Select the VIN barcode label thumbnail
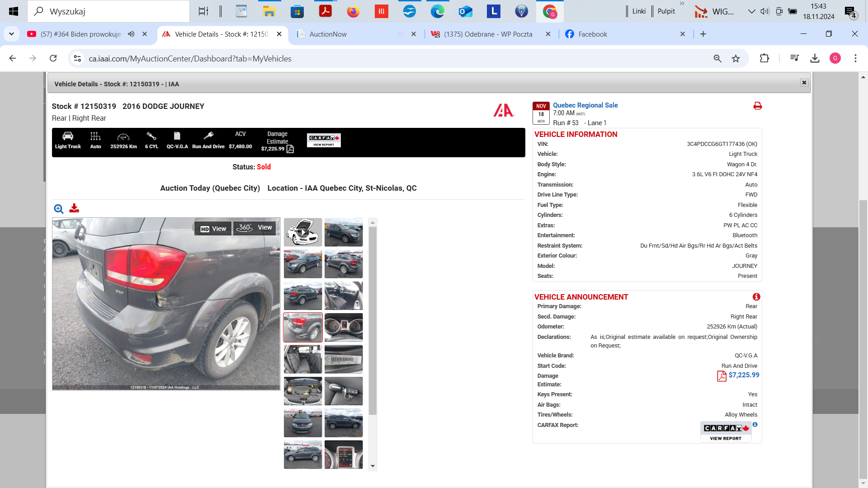 point(344,359)
